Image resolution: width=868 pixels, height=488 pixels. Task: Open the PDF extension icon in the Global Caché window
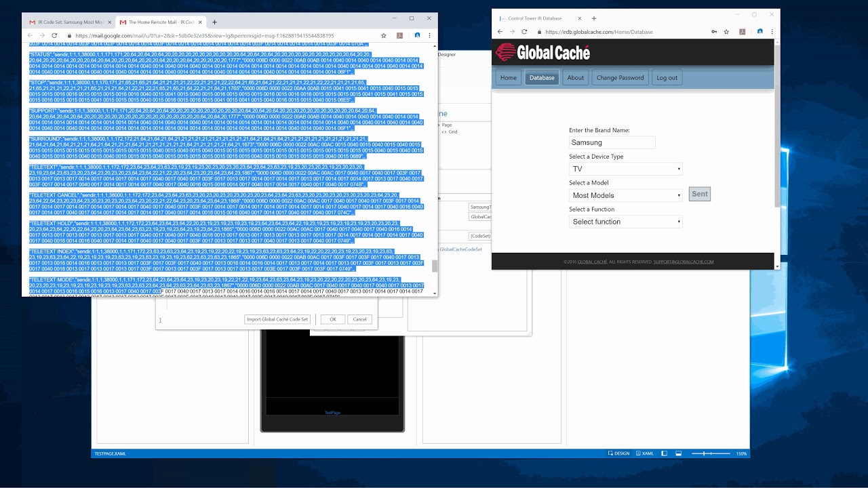coord(743,31)
